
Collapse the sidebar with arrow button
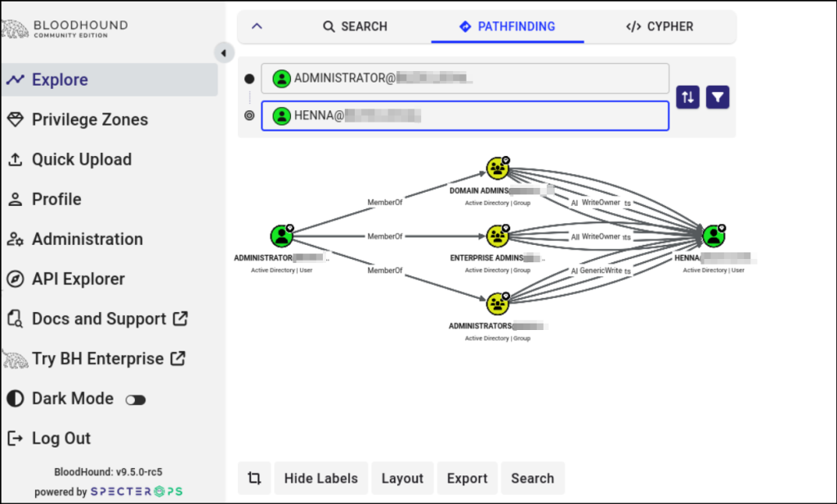coord(224,53)
